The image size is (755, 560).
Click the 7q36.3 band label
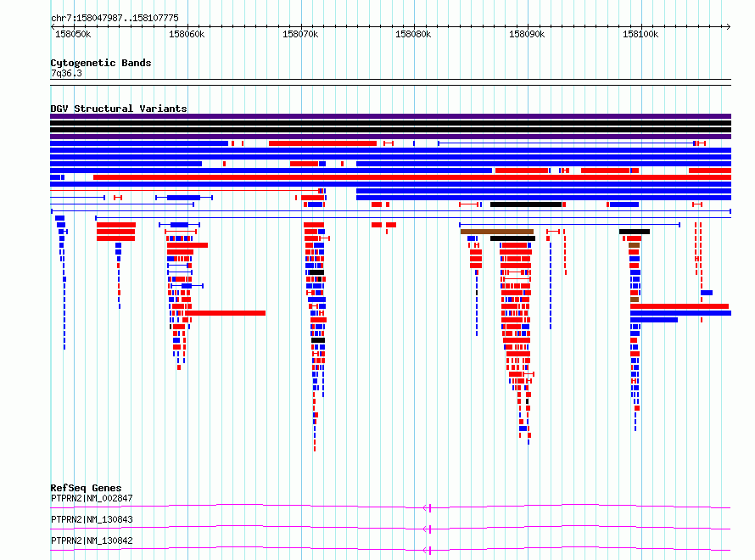pos(66,73)
